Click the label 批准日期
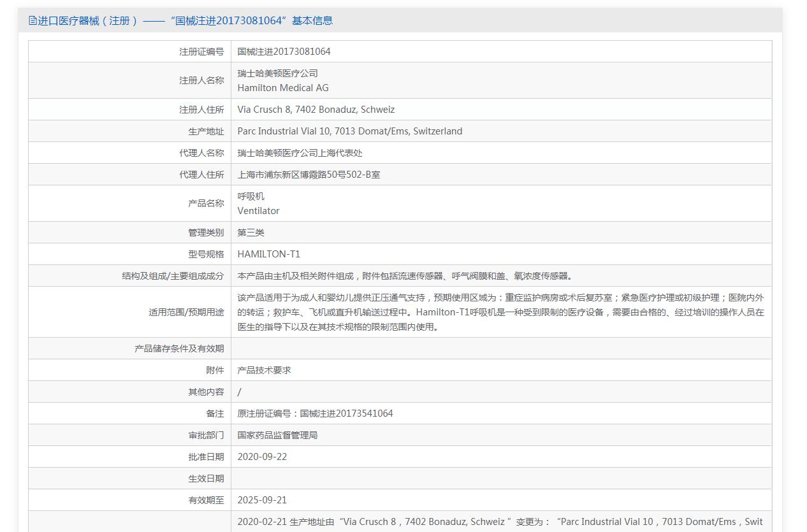Screen dimensions: 807x532 (x=206, y=457)
